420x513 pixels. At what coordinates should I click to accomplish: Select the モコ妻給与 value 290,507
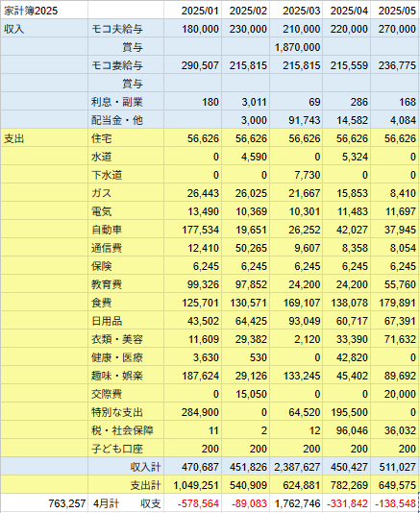(192, 65)
